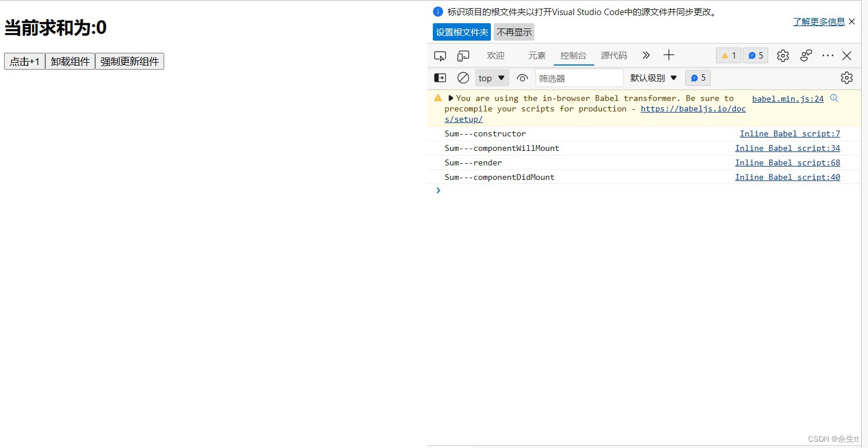The height and width of the screenshot is (448, 868).
Task: Open the DevTools three-dots menu
Action: (828, 56)
